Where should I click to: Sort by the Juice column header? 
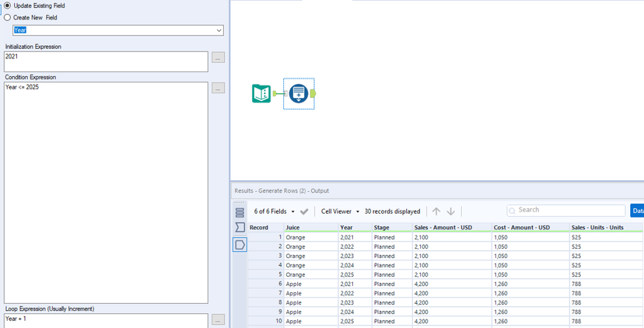(x=311, y=228)
